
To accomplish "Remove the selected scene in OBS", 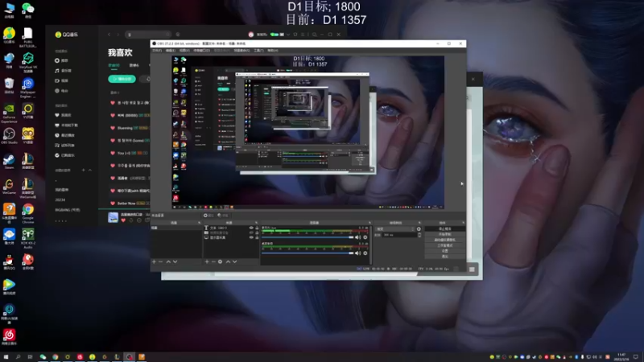I will tap(160, 261).
